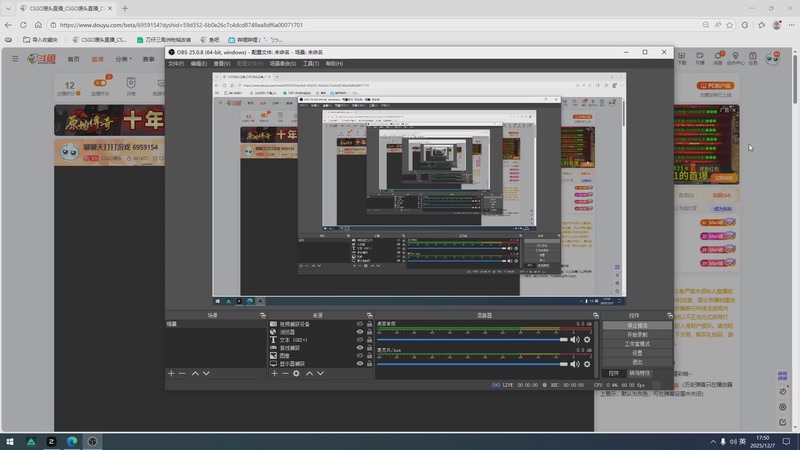Move the selected source up in the list
The image size is (800, 450).
tap(309, 373)
